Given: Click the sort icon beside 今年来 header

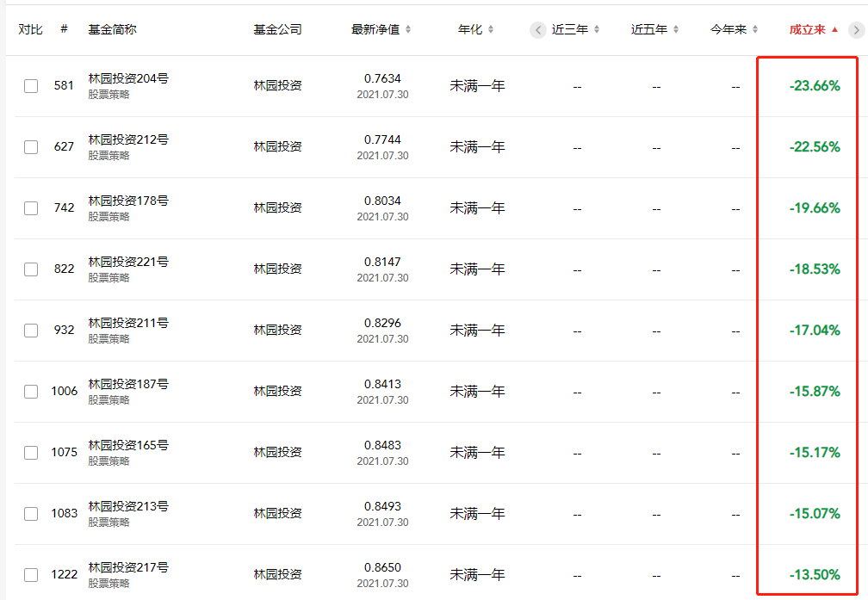Looking at the screenshot, I should point(757,28).
